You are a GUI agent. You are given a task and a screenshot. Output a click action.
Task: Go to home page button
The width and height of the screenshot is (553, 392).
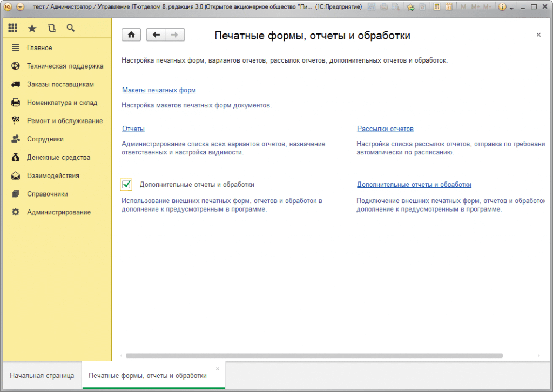pos(131,35)
